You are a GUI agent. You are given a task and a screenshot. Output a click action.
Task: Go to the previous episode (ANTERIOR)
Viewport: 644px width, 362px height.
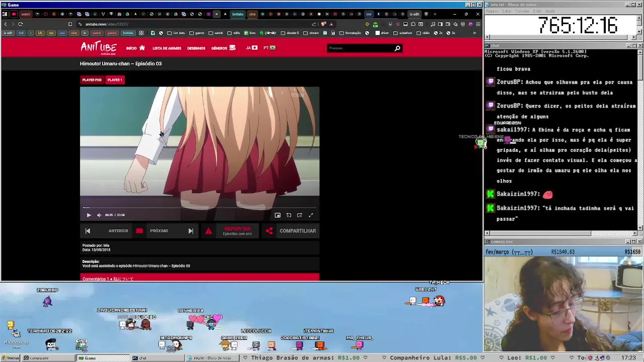pos(107,231)
